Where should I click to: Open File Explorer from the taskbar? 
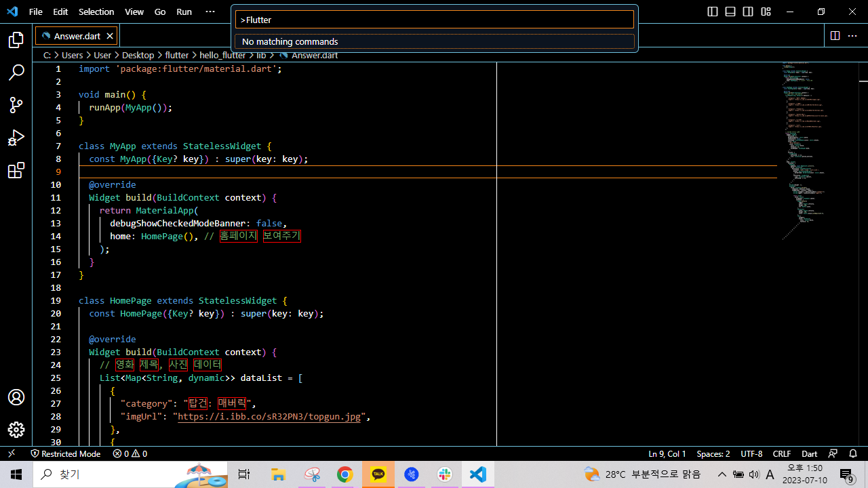(x=278, y=474)
